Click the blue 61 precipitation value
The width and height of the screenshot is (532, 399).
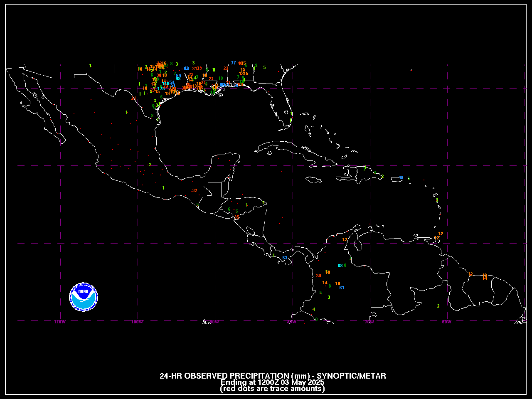point(342,288)
